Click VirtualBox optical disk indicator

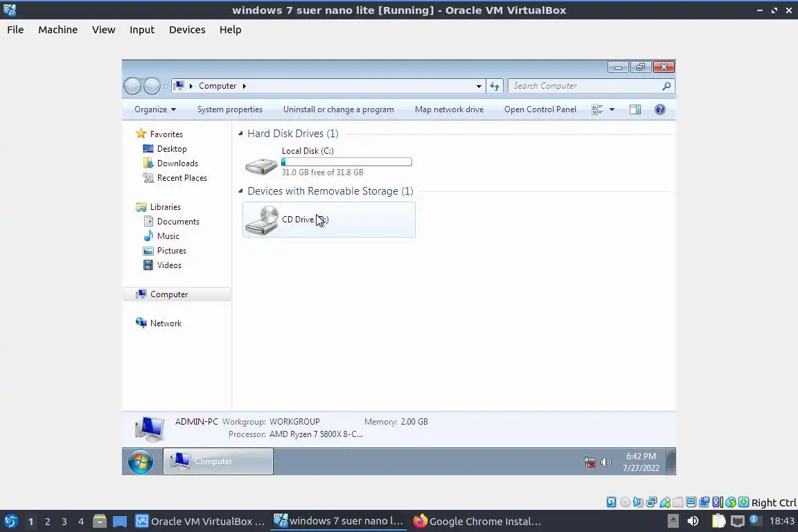point(625,502)
